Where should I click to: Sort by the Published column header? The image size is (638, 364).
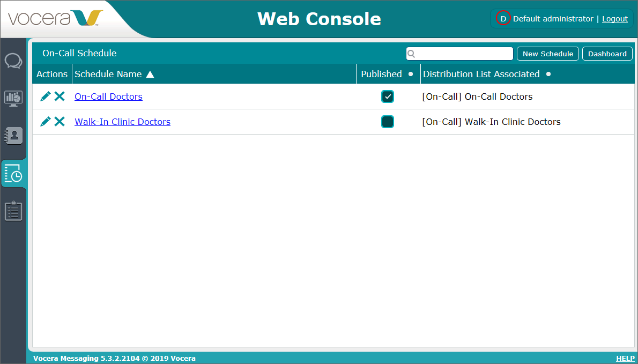(381, 74)
